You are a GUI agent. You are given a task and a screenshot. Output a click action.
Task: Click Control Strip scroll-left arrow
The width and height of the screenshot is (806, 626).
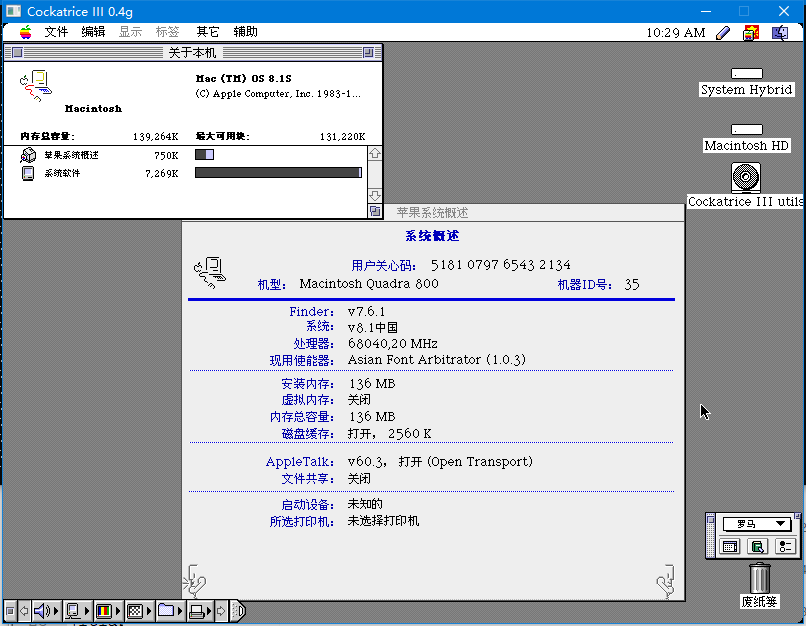point(24,611)
